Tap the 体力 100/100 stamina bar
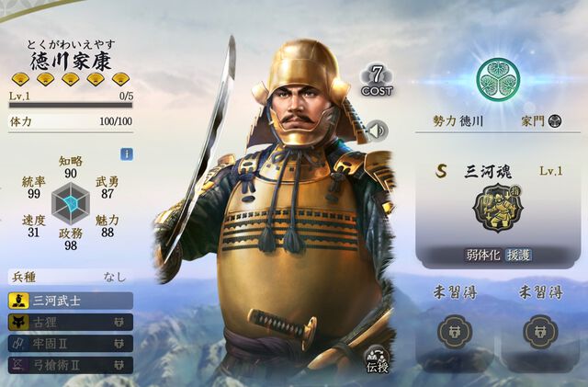Screen dimensions: 588x387 [71, 121]
